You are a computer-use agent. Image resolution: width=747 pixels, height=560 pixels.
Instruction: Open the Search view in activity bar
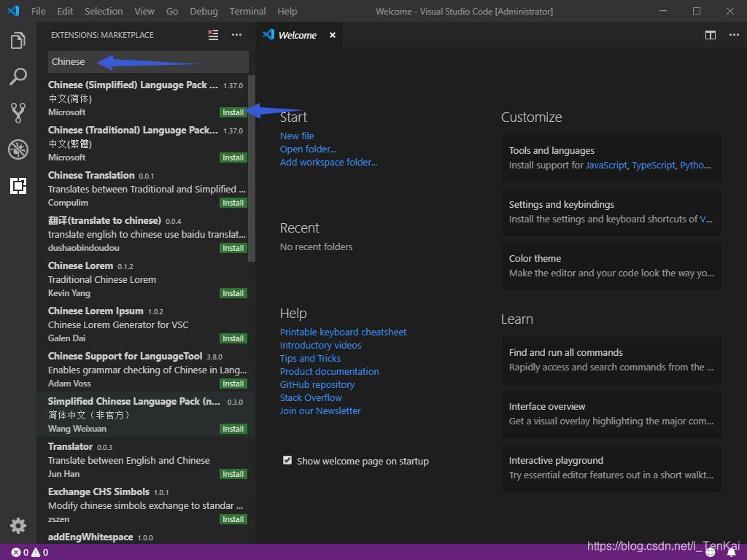coord(18,76)
